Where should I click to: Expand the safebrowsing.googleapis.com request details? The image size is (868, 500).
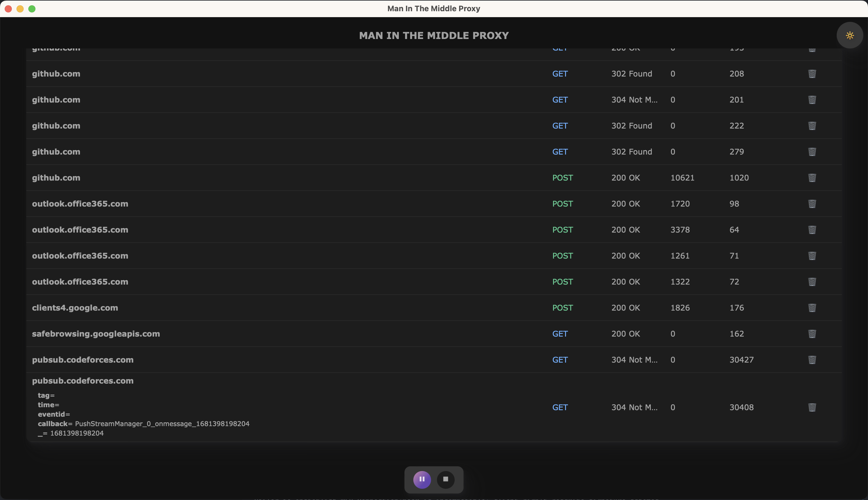(96, 334)
